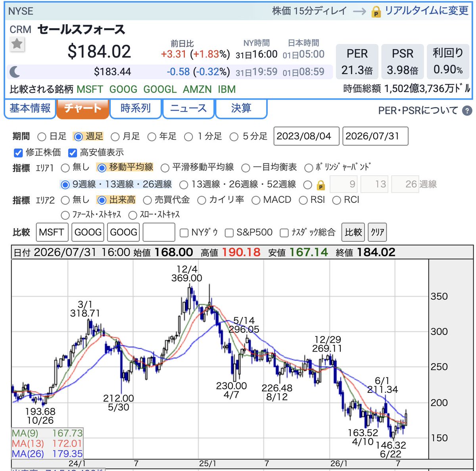The height and width of the screenshot is (471, 476).
Task: Enable the ナスダック総合 comparison checkbox
Action: point(284,233)
